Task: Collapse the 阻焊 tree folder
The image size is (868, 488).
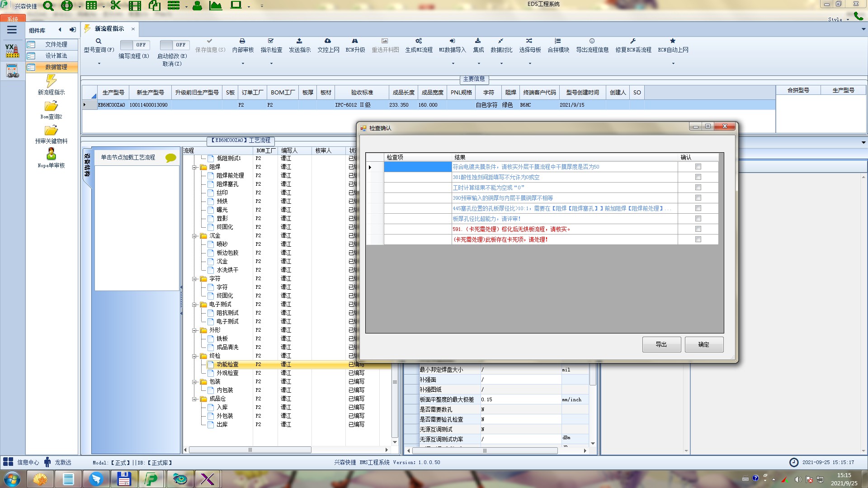Action: (195, 167)
